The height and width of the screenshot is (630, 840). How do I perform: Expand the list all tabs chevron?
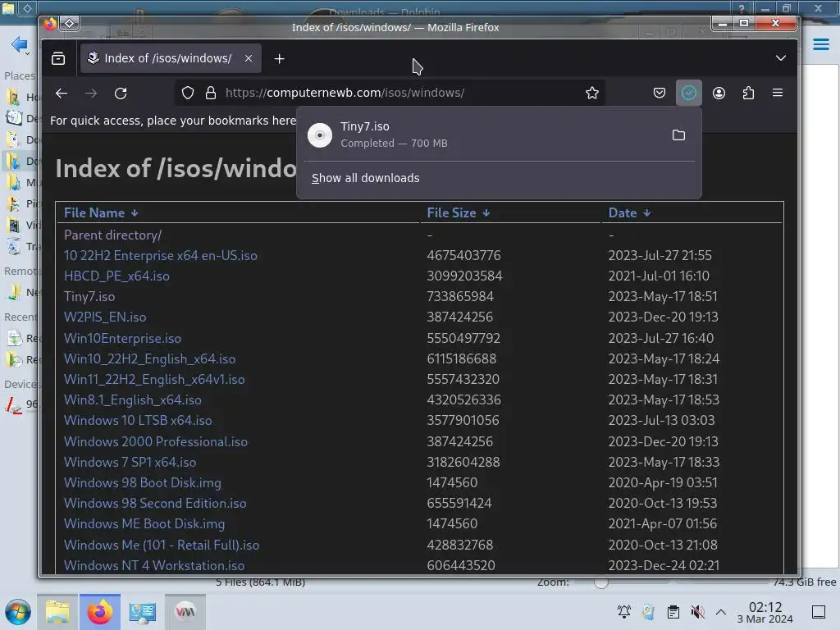[x=781, y=58]
